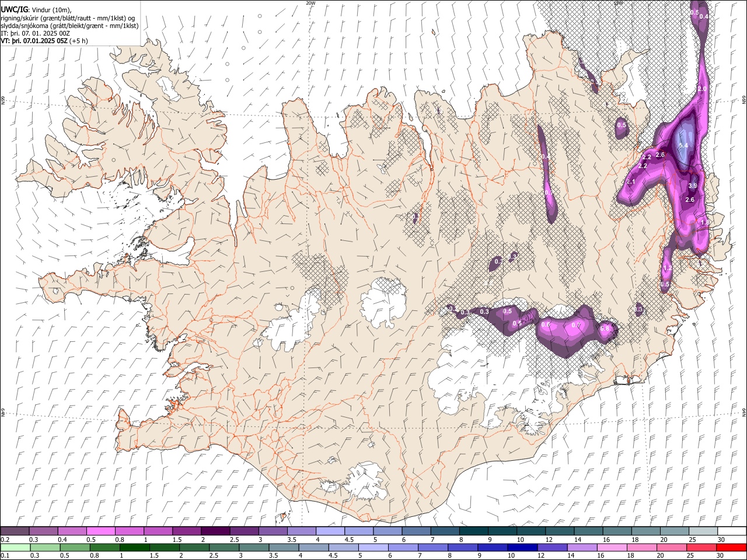Click the 'VT: þri. 07.01.2025 05Z (+5 h)' line
This screenshot has width=747, height=560.
[x=44, y=41]
